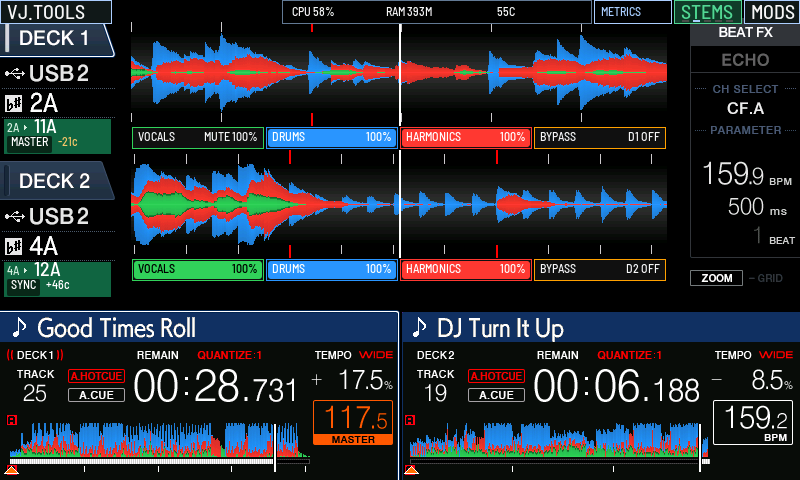800x480 pixels.
Task: Toggle Deck 1 A.CUE button
Action: click(x=96, y=395)
